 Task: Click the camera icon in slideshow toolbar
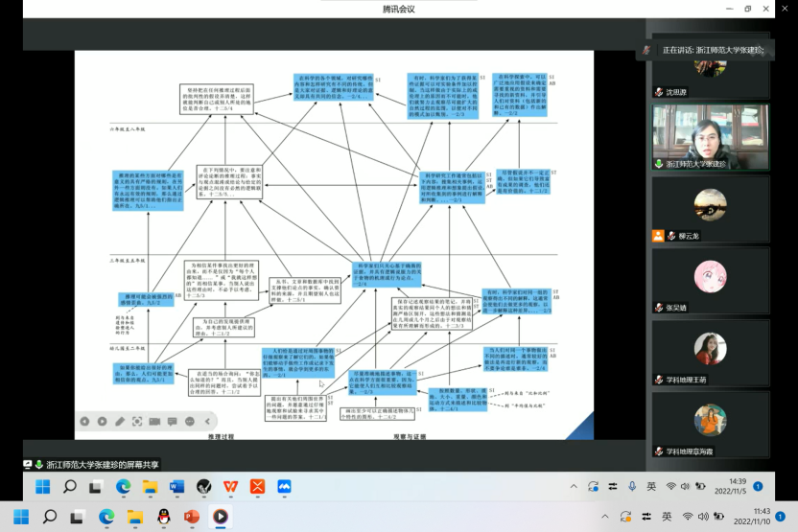pyautogui.click(x=154, y=421)
